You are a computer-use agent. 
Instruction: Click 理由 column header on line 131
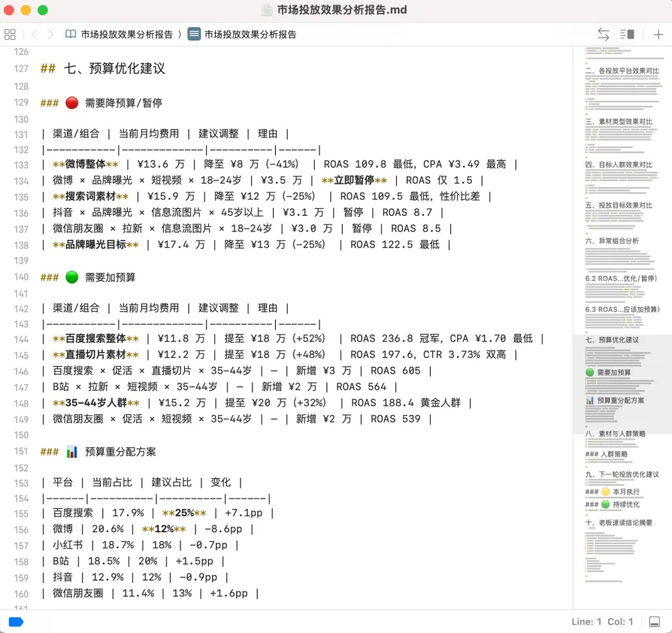[x=268, y=134]
